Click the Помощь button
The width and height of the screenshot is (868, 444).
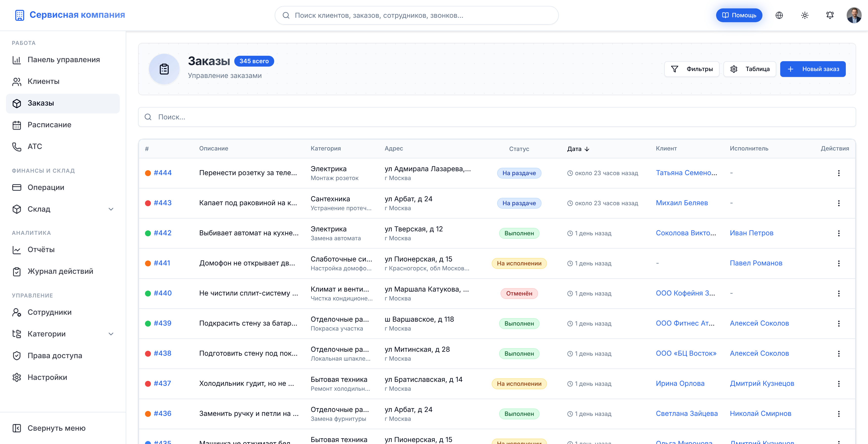739,15
